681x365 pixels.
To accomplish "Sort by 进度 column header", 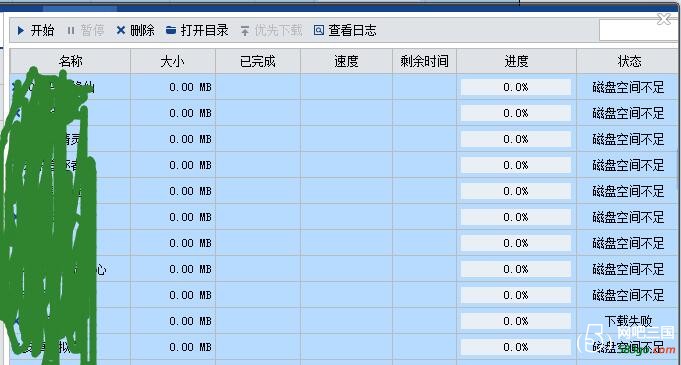I will pyautogui.click(x=516, y=61).
